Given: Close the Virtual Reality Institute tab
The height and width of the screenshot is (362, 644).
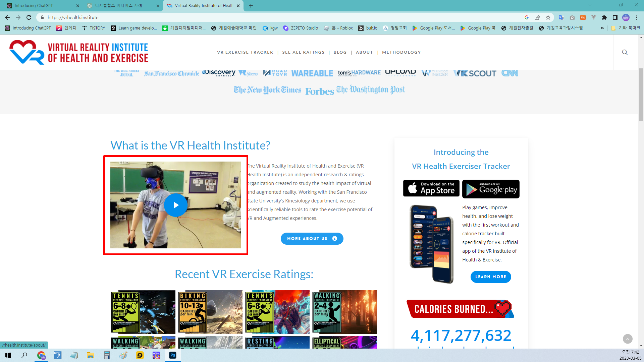Looking at the screenshot, I should pos(238,6).
